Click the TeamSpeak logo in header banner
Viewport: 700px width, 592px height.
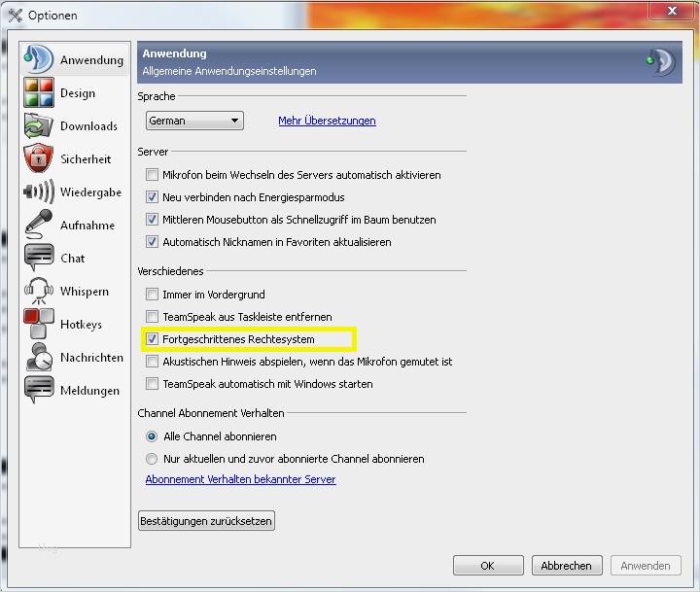(x=661, y=62)
